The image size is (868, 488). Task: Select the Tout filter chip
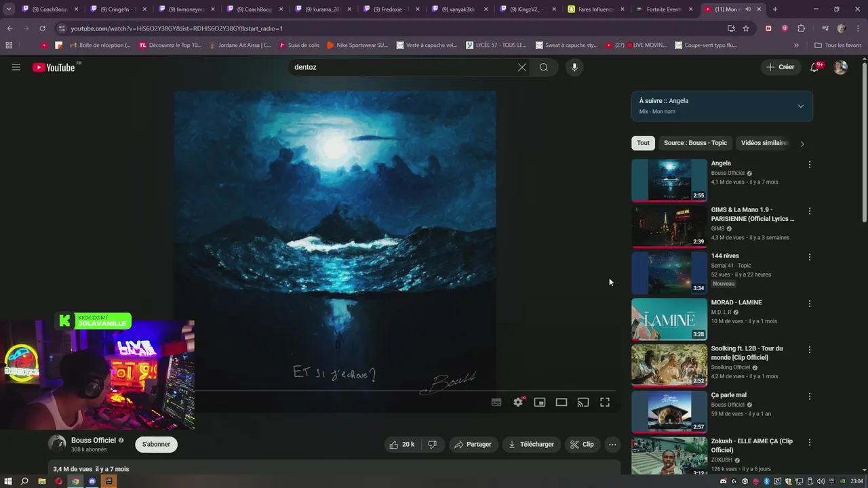tap(643, 143)
